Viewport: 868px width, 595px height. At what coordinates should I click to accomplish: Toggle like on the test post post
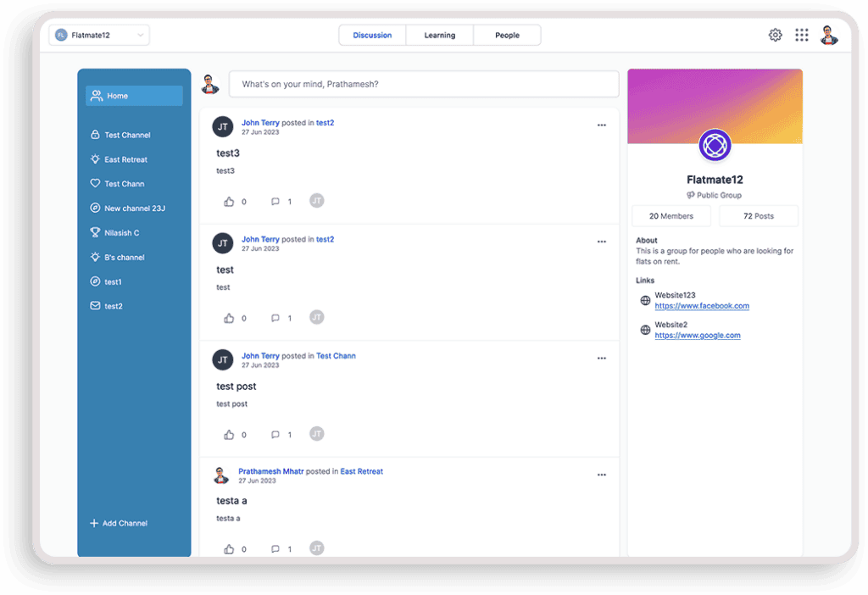(229, 435)
